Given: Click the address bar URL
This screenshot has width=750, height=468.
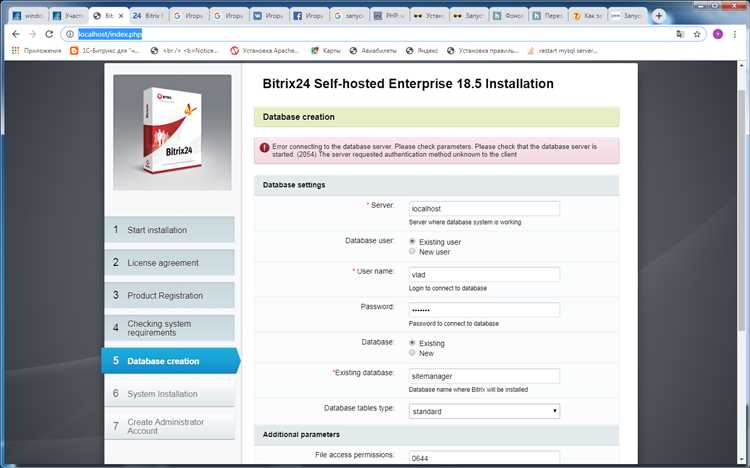Looking at the screenshot, I should click(x=110, y=34).
